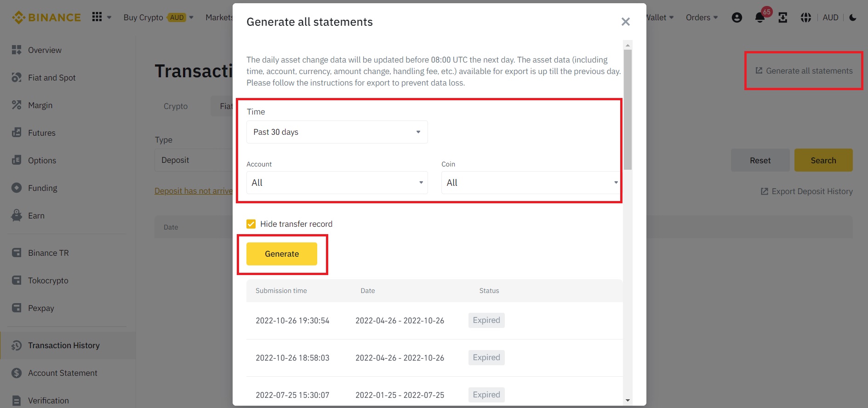868x408 pixels.
Task: Open the apps grid menu icon
Action: pyautogui.click(x=97, y=17)
